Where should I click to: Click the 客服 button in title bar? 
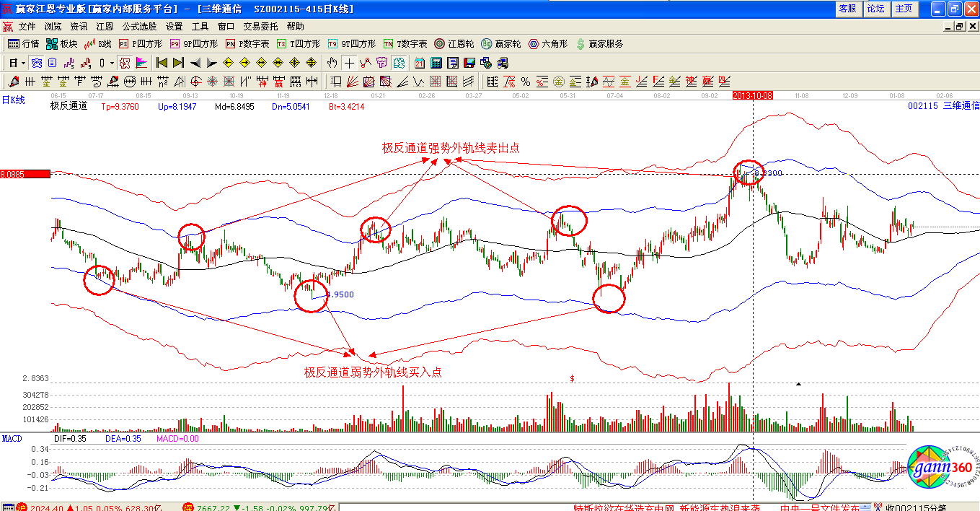(847, 9)
